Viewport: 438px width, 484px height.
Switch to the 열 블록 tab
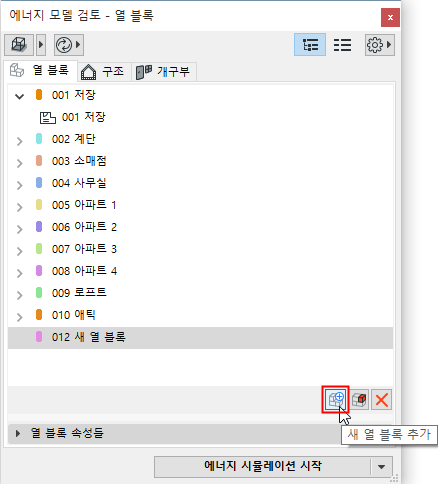pos(40,70)
